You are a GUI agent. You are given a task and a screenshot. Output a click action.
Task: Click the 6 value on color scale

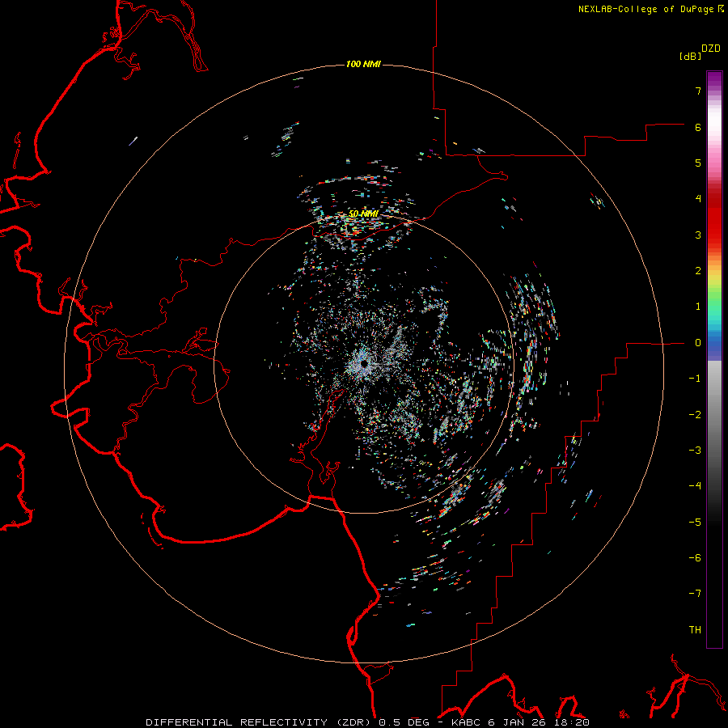[x=698, y=127]
